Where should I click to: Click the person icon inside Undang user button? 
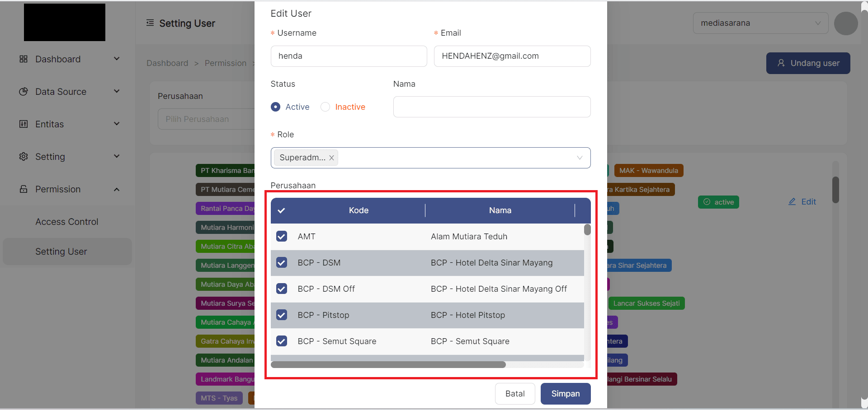(x=782, y=63)
